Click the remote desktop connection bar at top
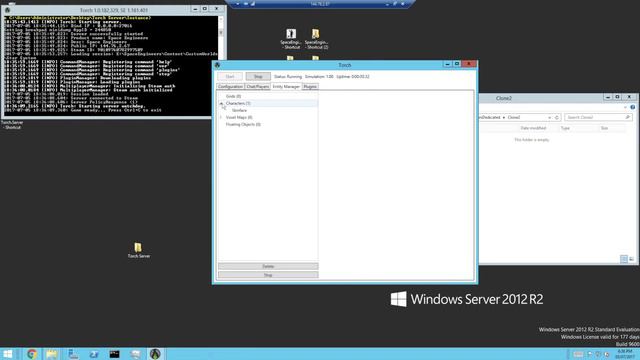This screenshot has width=640, height=360. 320,4
